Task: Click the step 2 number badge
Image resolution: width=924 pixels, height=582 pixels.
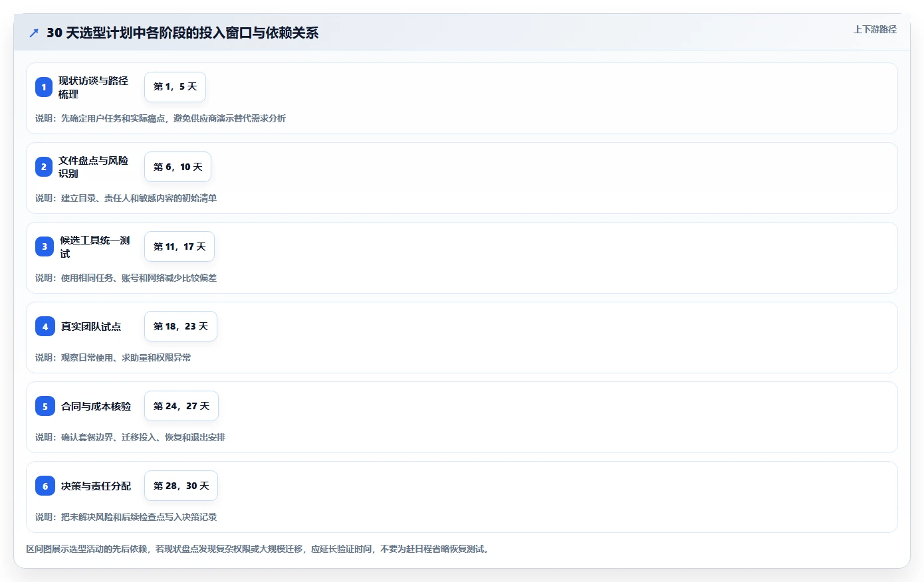Action: [44, 167]
